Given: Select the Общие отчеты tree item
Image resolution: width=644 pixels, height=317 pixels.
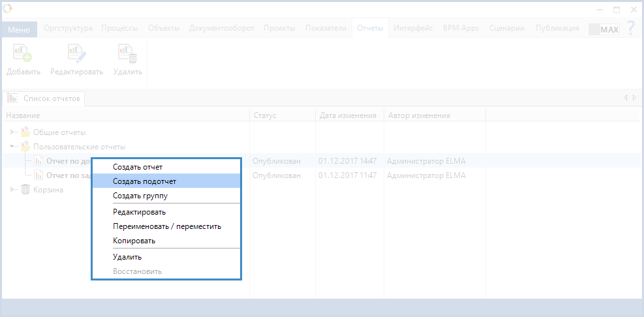Looking at the screenshot, I should click(x=59, y=132).
